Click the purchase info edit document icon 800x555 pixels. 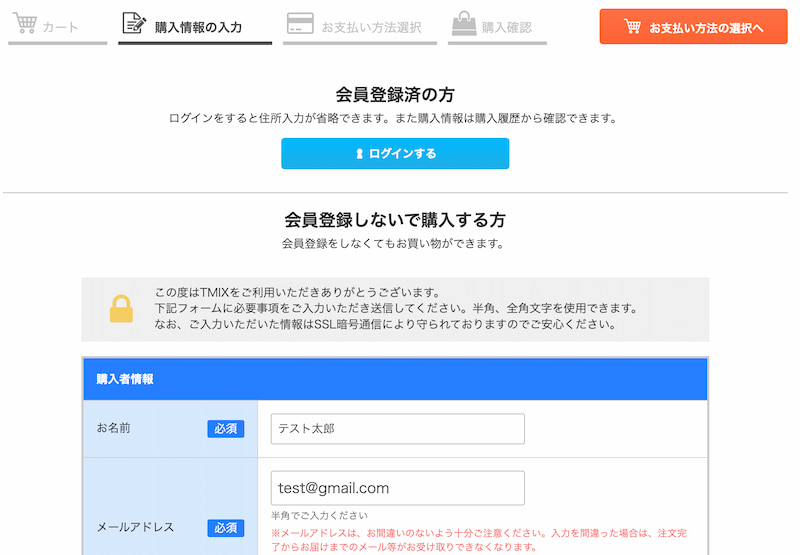(x=134, y=23)
